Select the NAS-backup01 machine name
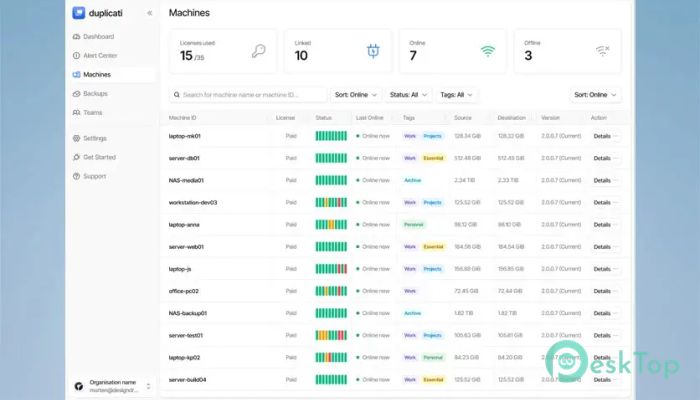This screenshot has height=400, width=700. [188, 313]
